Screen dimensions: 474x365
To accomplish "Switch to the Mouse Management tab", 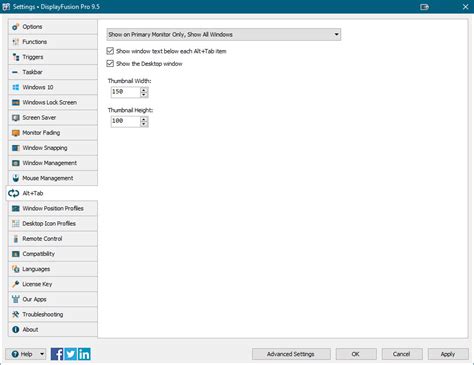I will (53, 178).
